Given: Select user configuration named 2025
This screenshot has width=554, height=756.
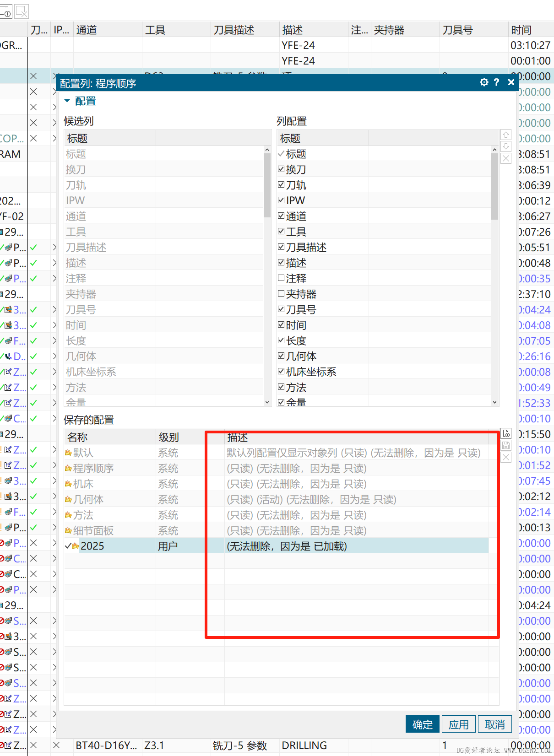Looking at the screenshot, I should (x=277, y=546).
